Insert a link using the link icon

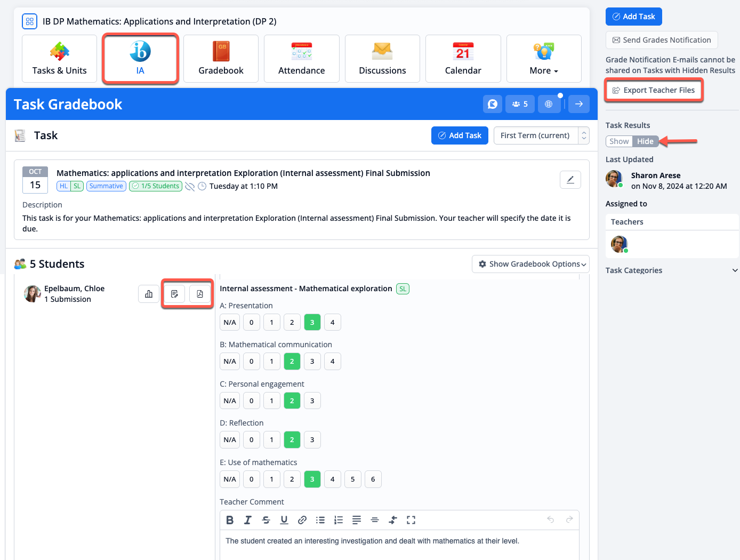click(302, 520)
